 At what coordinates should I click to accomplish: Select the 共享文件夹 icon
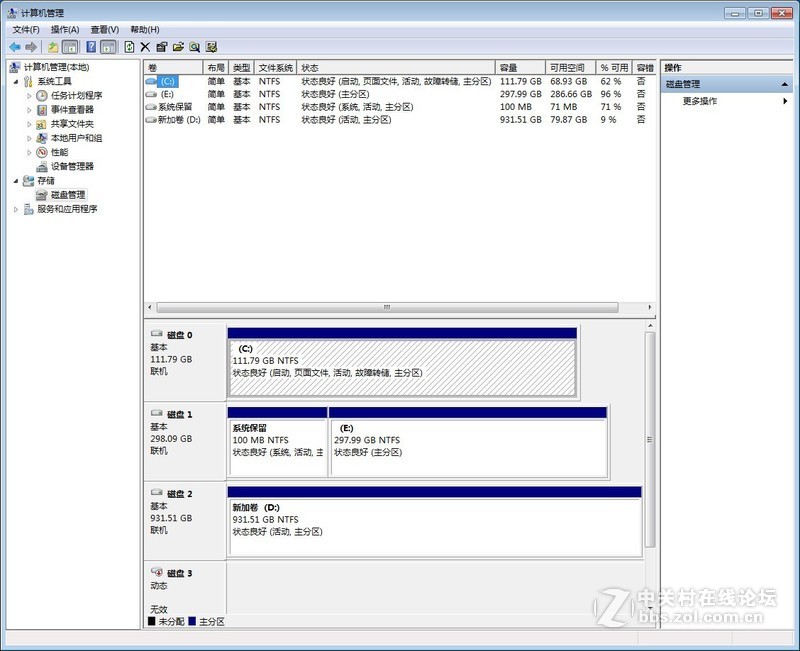42,124
